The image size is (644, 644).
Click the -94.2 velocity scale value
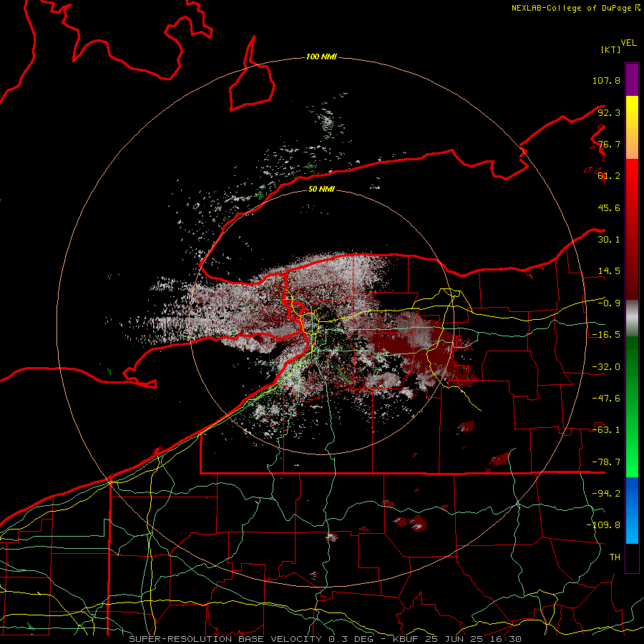click(606, 494)
